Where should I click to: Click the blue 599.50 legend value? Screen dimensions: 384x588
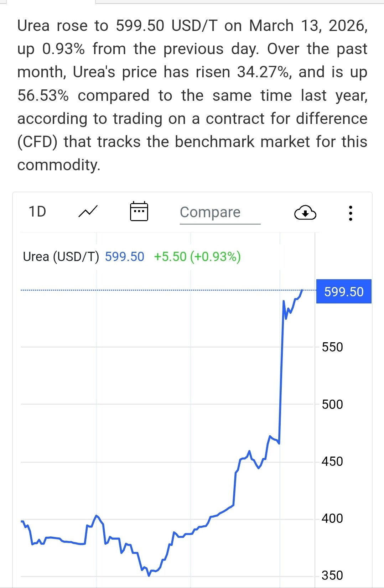click(124, 257)
